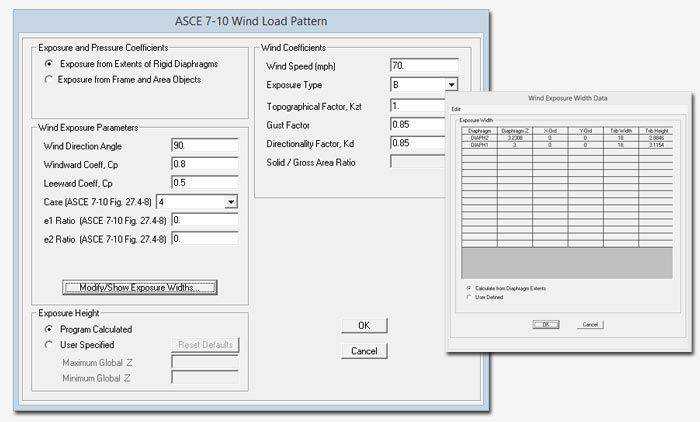
Task: Select the DIAPH2 cell in exposure table
Action: (x=479, y=138)
